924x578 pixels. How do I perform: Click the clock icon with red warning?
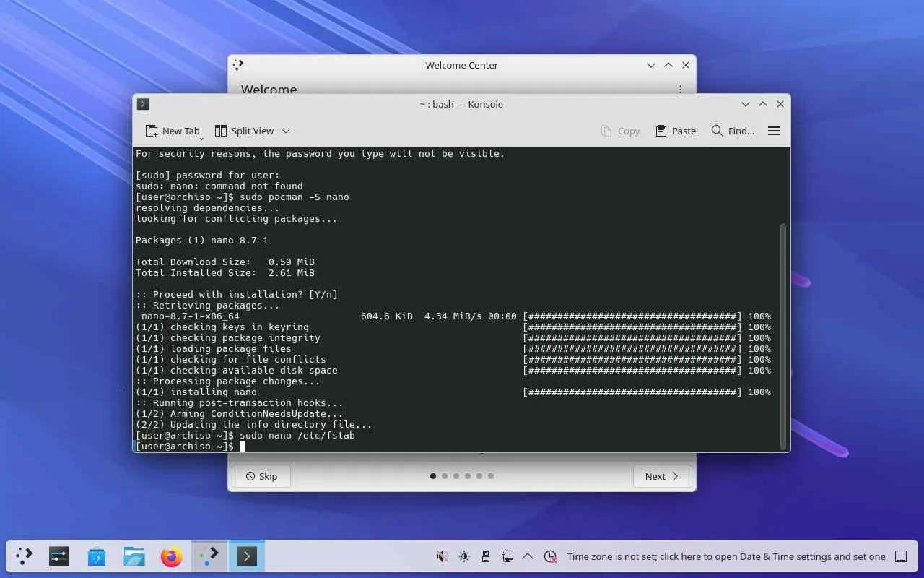[550, 556]
